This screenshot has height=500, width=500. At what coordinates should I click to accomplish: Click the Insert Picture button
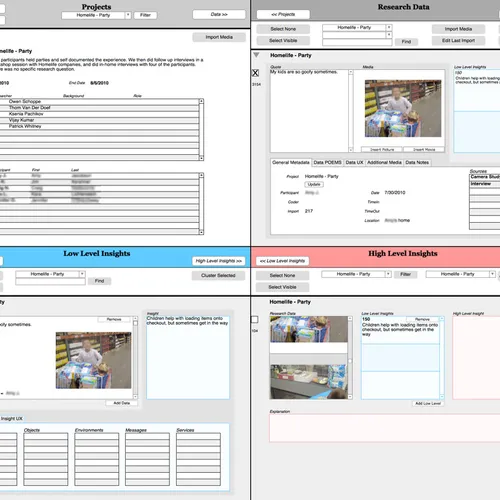point(382,150)
